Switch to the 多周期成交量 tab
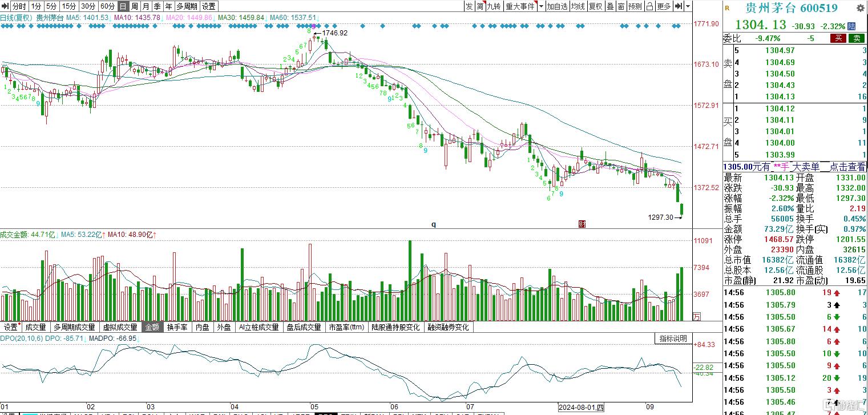This screenshot has height=415, width=868. click(74, 328)
